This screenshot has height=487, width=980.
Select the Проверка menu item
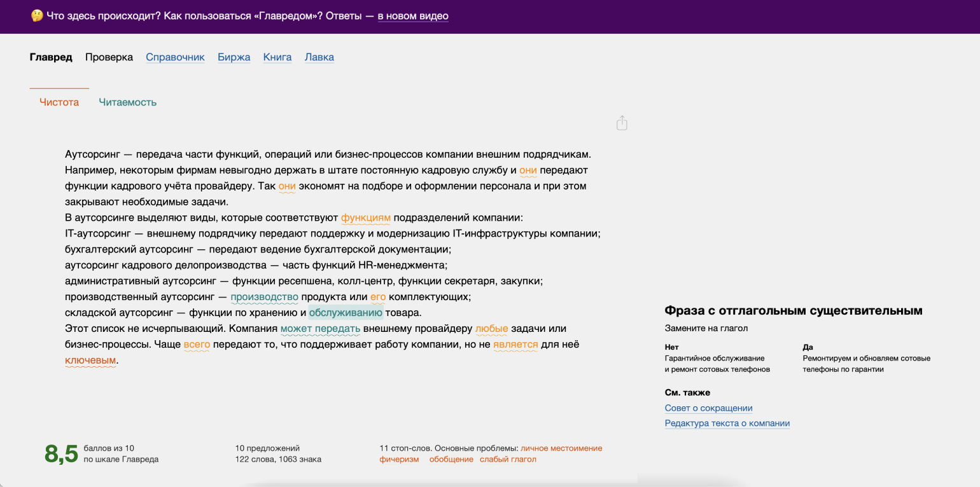click(x=109, y=57)
